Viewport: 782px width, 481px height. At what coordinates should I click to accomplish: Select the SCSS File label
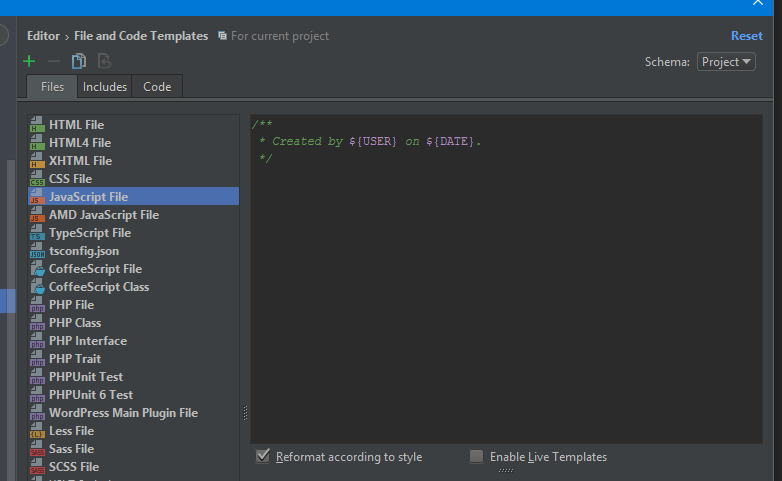click(x=74, y=467)
